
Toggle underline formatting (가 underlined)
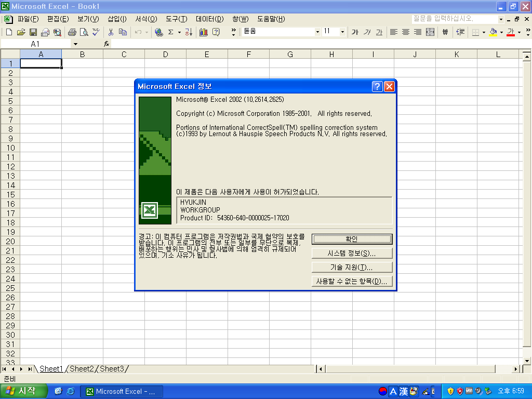tap(379, 32)
